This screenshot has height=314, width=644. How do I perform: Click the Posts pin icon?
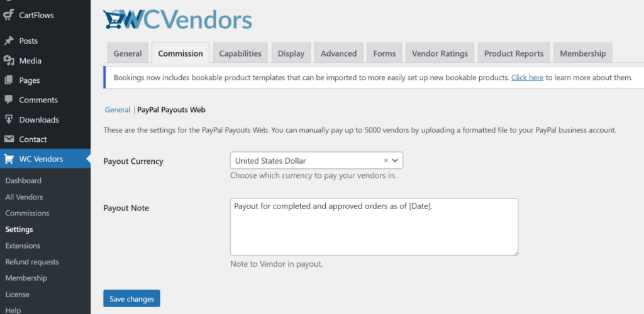coord(9,41)
